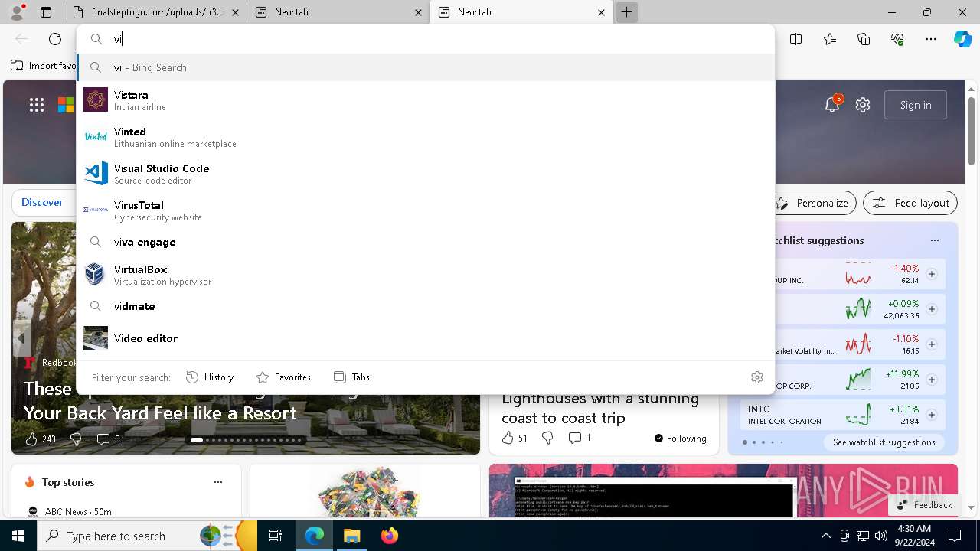980x551 pixels.
Task: Toggle Following on Lighthouses article
Action: coord(680,439)
